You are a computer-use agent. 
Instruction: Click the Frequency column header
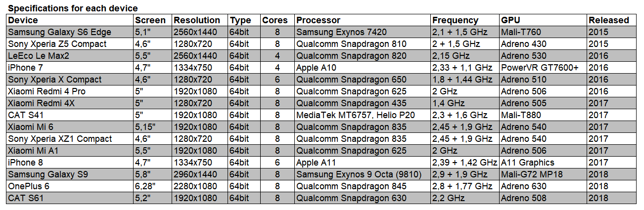(464, 20)
